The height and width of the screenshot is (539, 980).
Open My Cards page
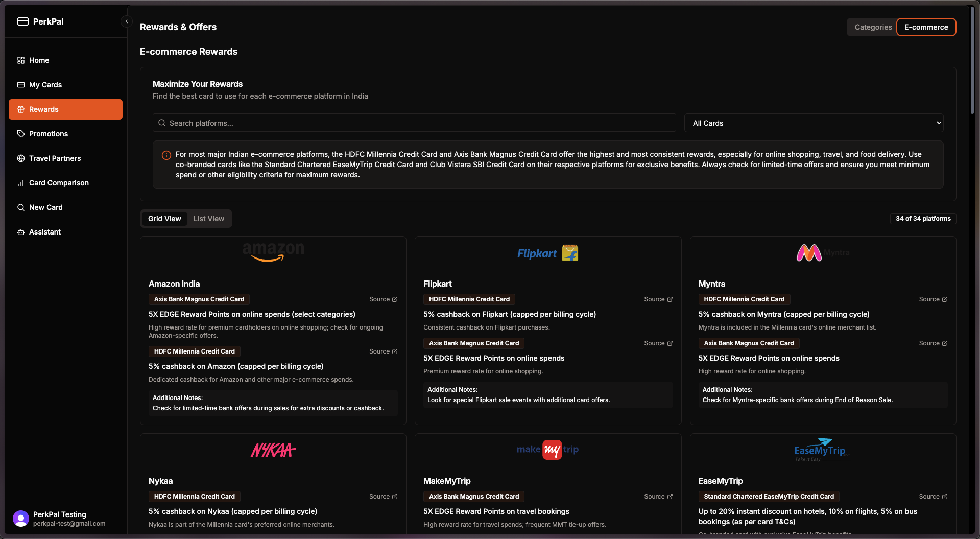point(65,85)
